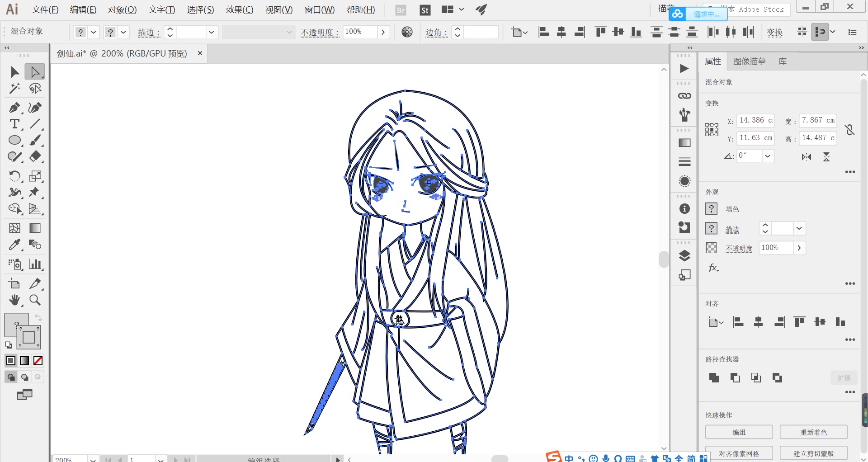The image size is (868, 462).
Task: Enable Draw Behind mode
Action: coord(24,377)
